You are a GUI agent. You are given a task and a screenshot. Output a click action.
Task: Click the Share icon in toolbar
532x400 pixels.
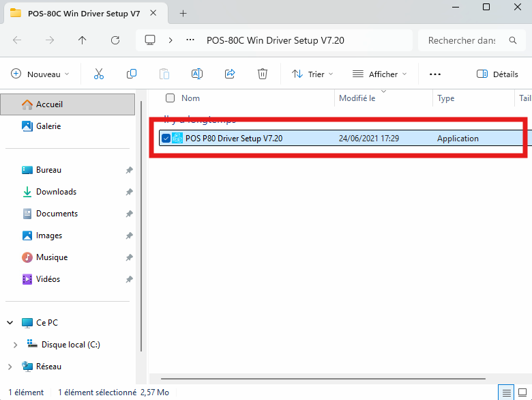coord(230,74)
